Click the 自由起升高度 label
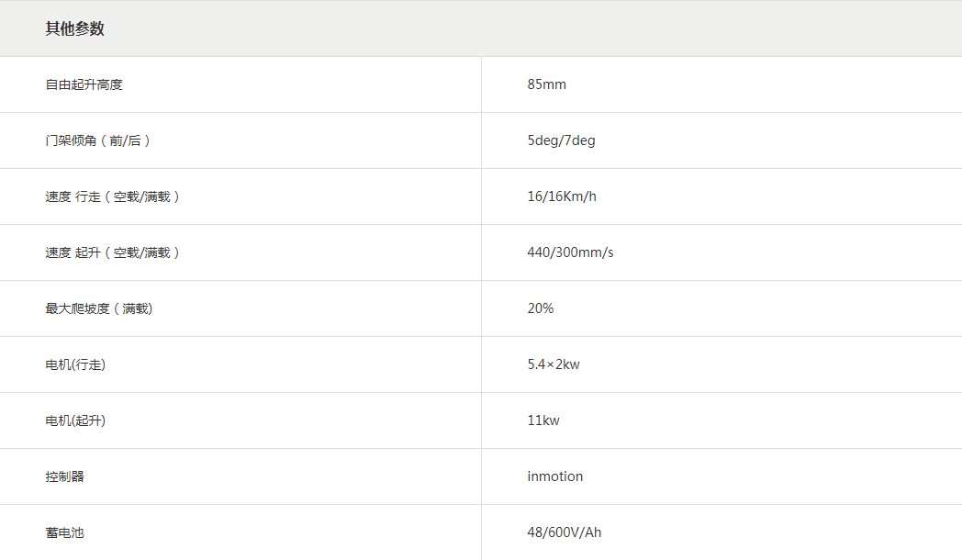Viewport: 962px width, 560px height. pos(84,84)
